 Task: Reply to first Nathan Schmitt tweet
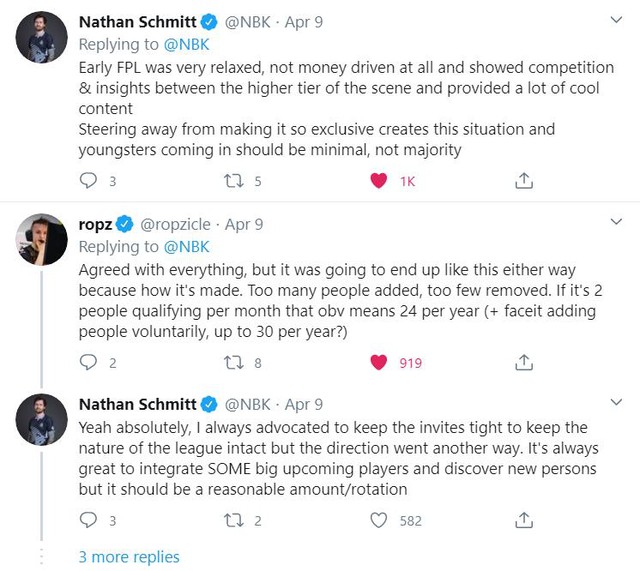click(89, 181)
